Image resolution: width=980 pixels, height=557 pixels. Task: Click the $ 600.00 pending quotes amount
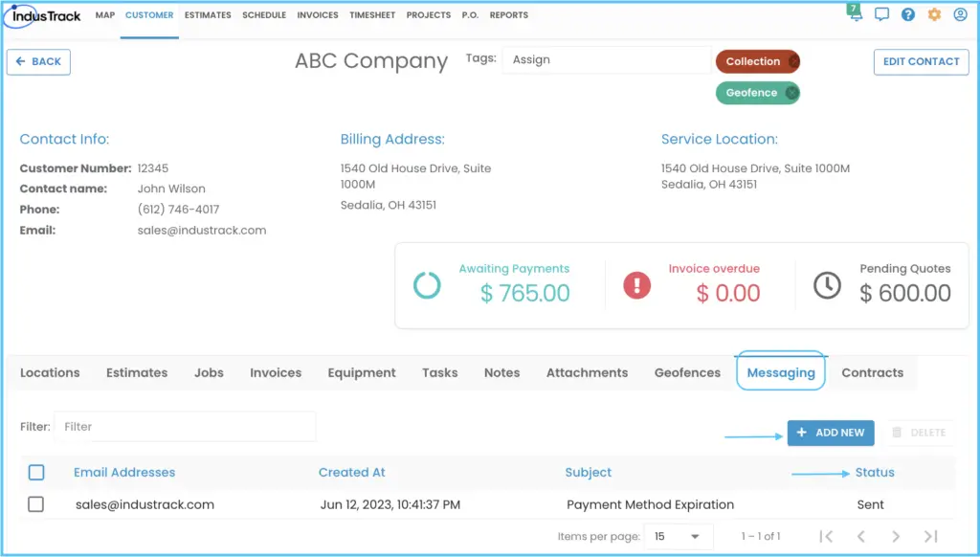pyautogui.click(x=905, y=293)
